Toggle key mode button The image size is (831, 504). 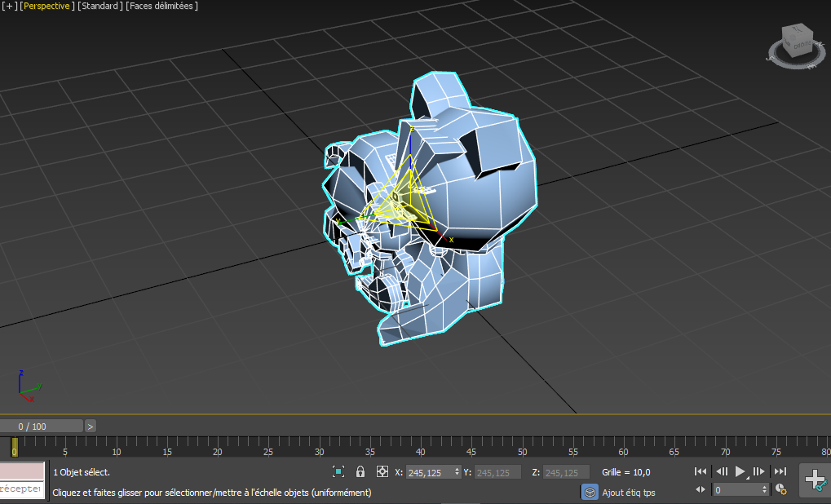tap(700, 489)
